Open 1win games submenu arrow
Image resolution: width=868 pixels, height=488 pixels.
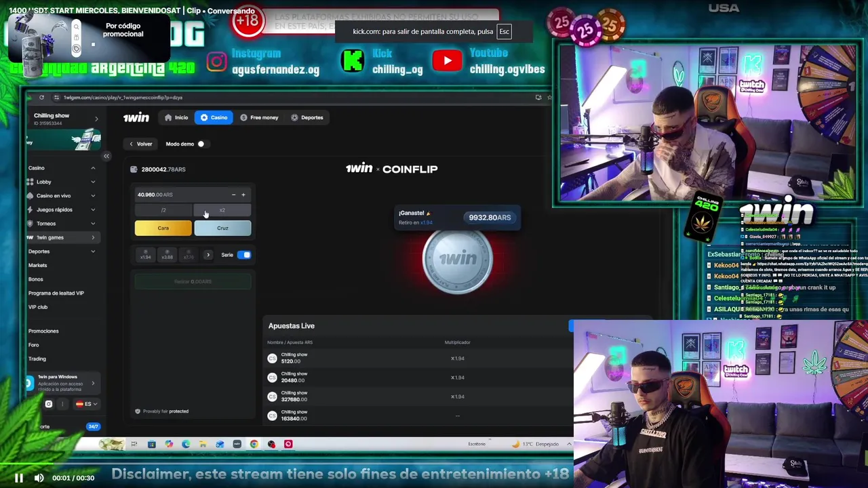pos(93,237)
